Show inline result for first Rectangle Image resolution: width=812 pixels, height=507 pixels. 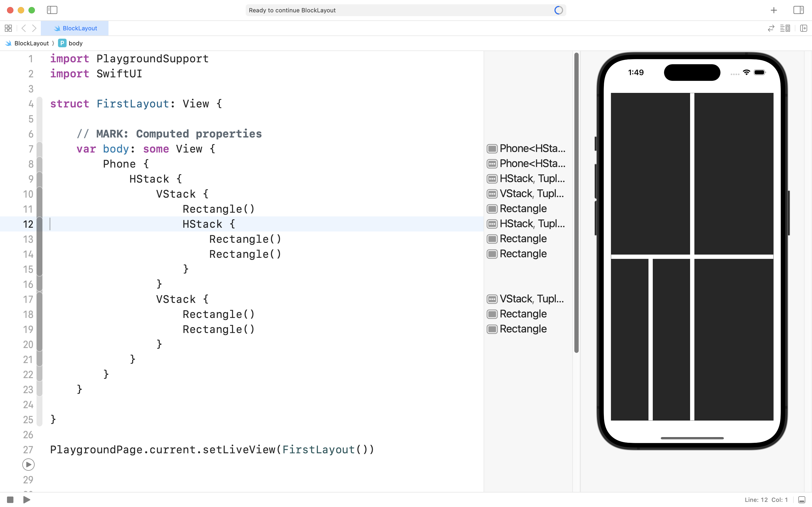click(x=492, y=209)
